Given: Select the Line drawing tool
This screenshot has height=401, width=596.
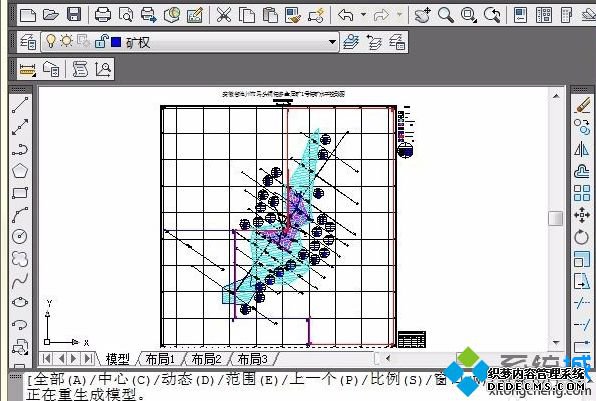Looking at the screenshot, I should pos(20,105).
